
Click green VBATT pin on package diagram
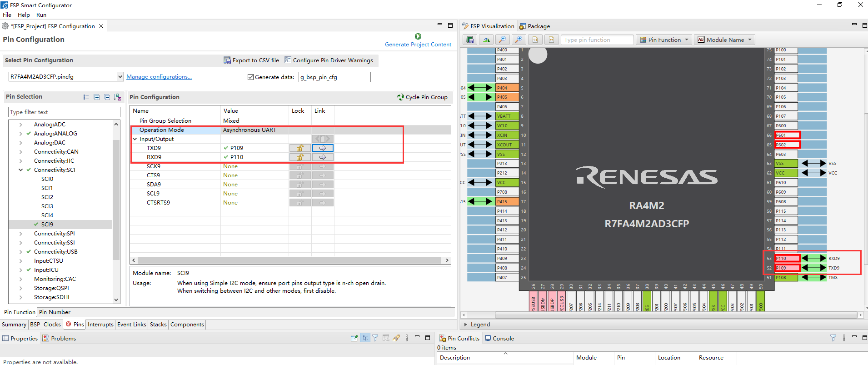(507, 116)
